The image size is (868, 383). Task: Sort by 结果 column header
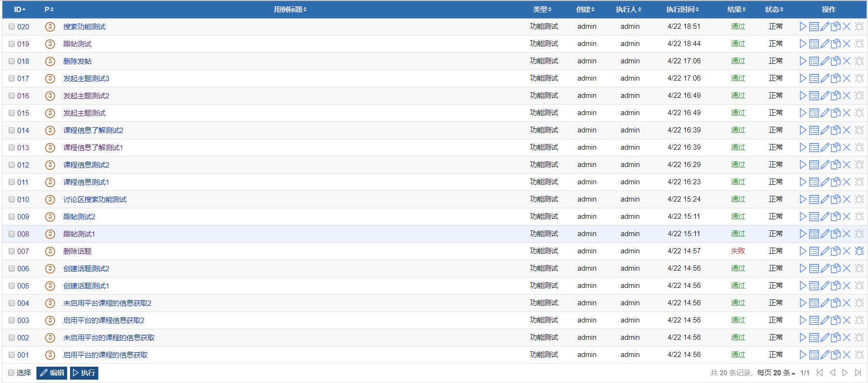point(737,10)
